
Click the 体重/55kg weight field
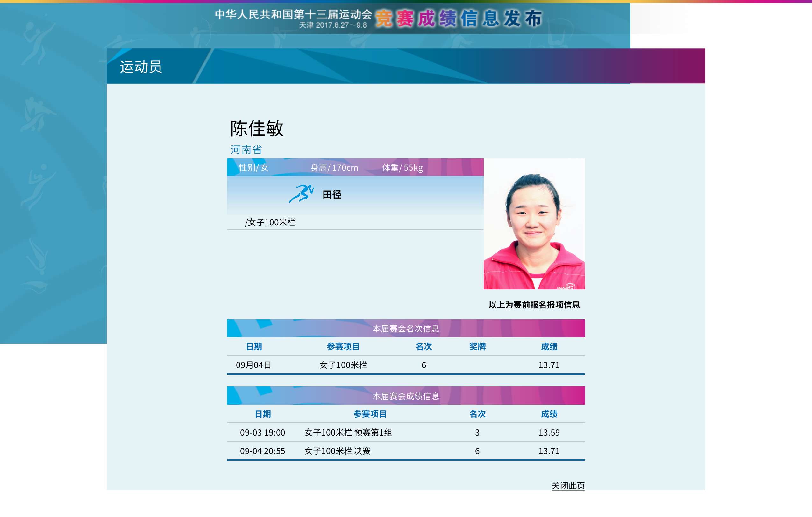click(402, 167)
